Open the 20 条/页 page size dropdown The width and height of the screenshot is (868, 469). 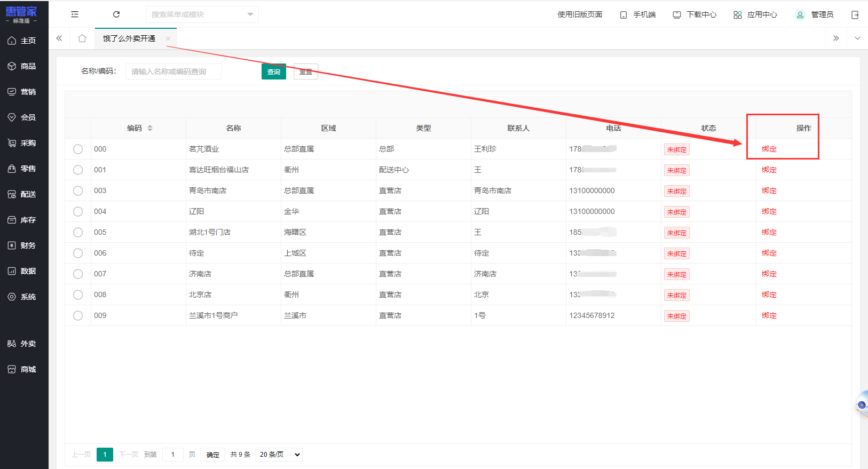[279, 455]
